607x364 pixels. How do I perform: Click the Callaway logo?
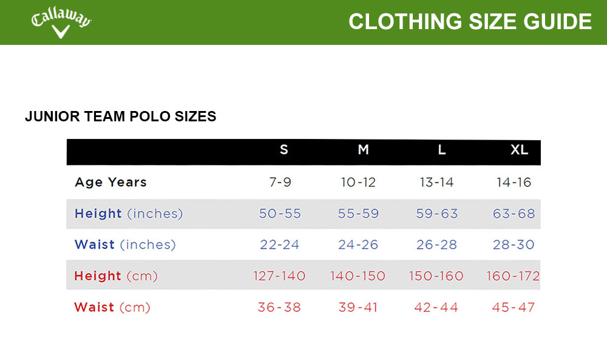click(x=61, y=22)
